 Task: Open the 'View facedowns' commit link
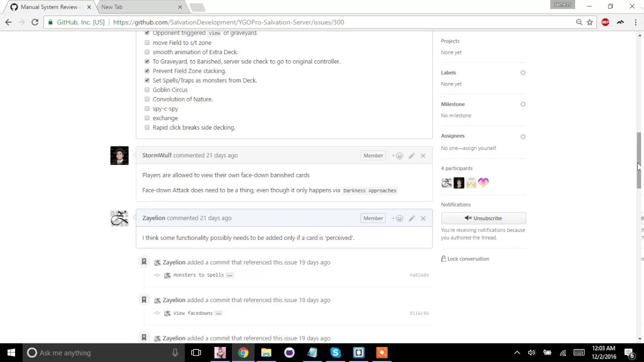point(193,313)
